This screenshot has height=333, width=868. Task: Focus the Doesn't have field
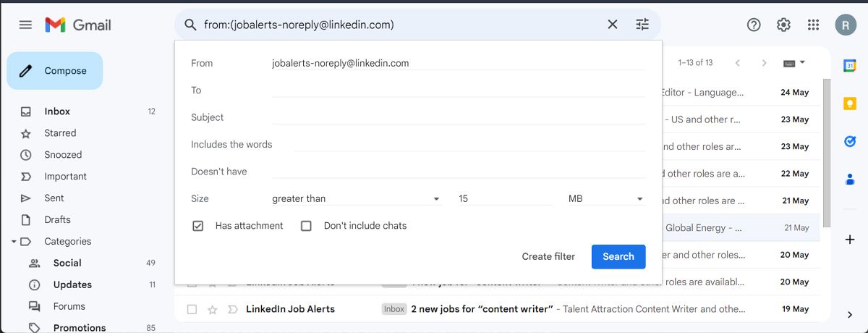click(459, 172)
